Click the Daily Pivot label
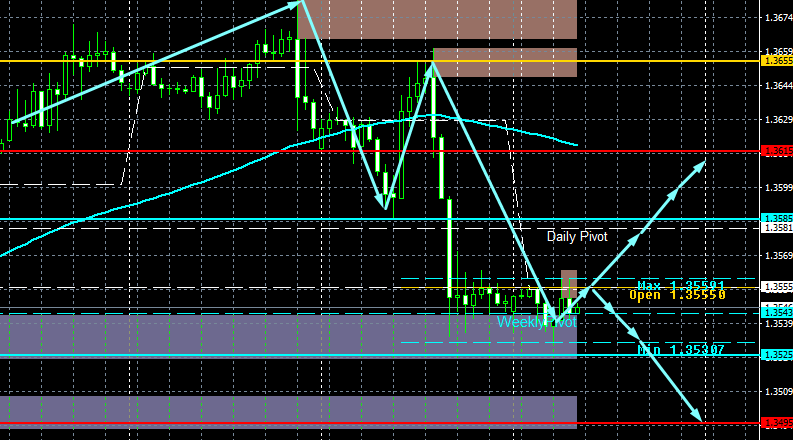The image size is (793, 440). click(x=577, y=237)
